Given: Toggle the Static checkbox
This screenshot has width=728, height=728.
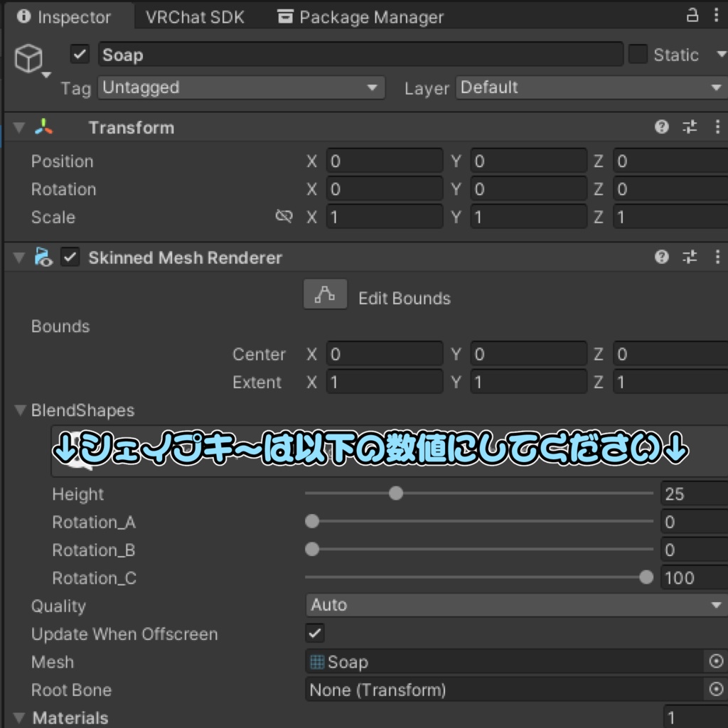Looking at the screenshot, I should pos(638,54).
